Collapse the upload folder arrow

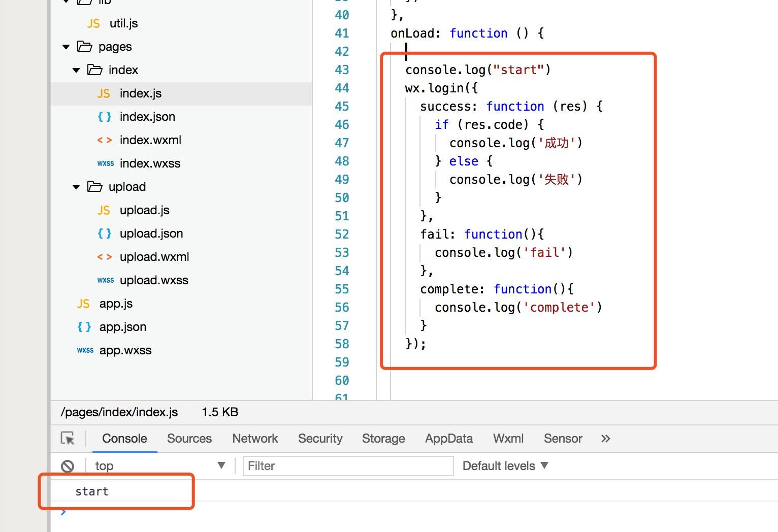pos(76,187)
